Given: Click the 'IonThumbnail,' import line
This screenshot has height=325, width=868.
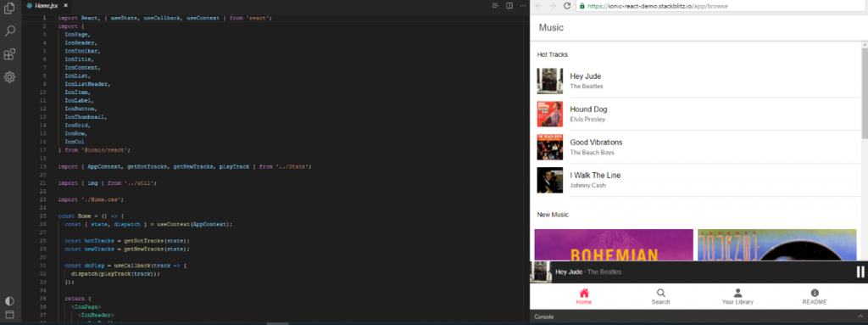Looking at the screenshot, I should (86, 117).
